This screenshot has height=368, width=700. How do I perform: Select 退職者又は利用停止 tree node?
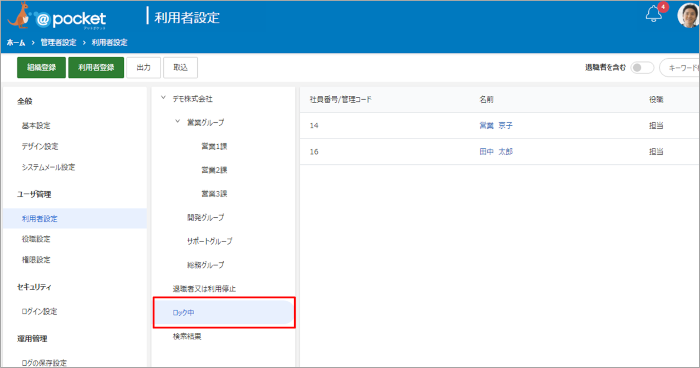204,289
